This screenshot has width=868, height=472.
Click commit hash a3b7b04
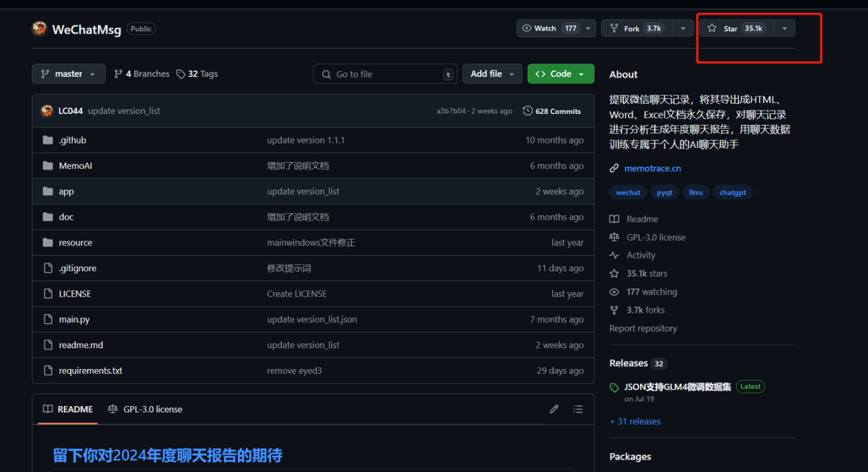click(451, 111)
